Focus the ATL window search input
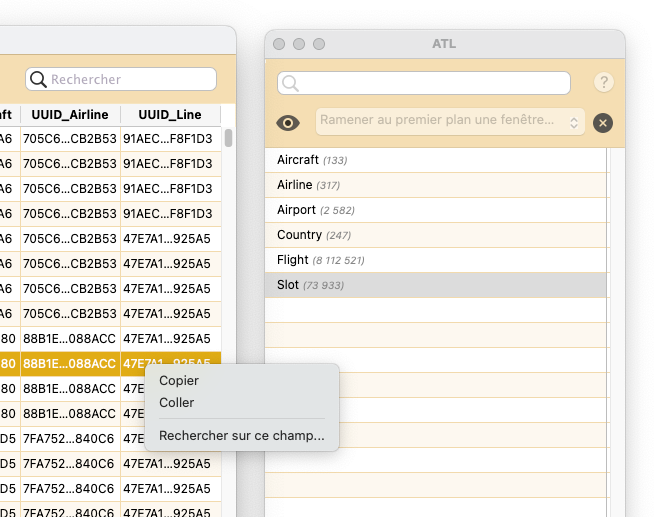Image resolution: width=664 pixels, height=517 pixels. click(x=424, y=83)
